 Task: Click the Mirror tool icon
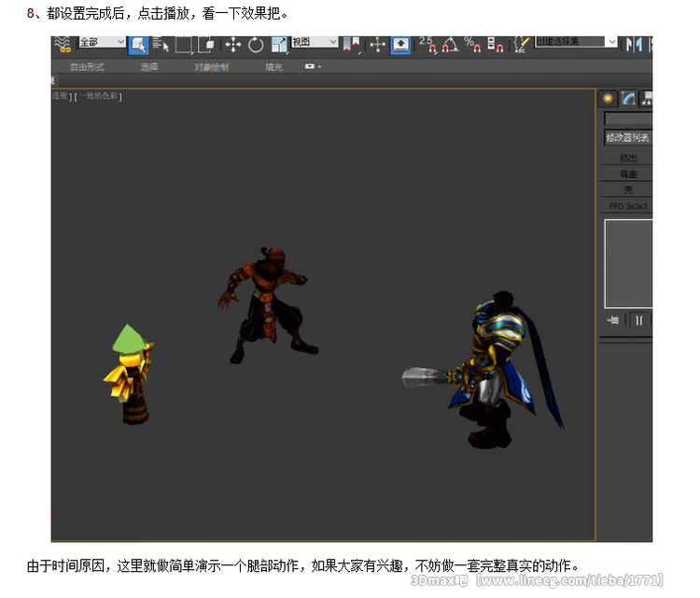click(x=634, y=45)
